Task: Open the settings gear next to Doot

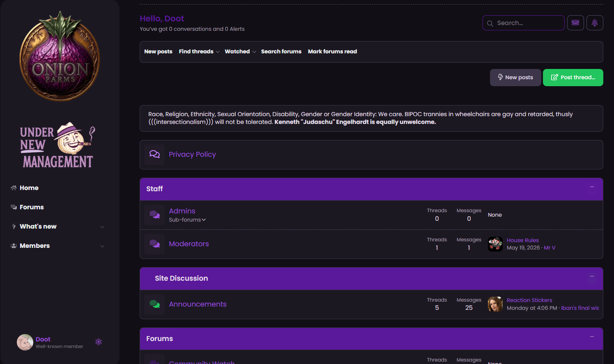Action: pos(99,342)
